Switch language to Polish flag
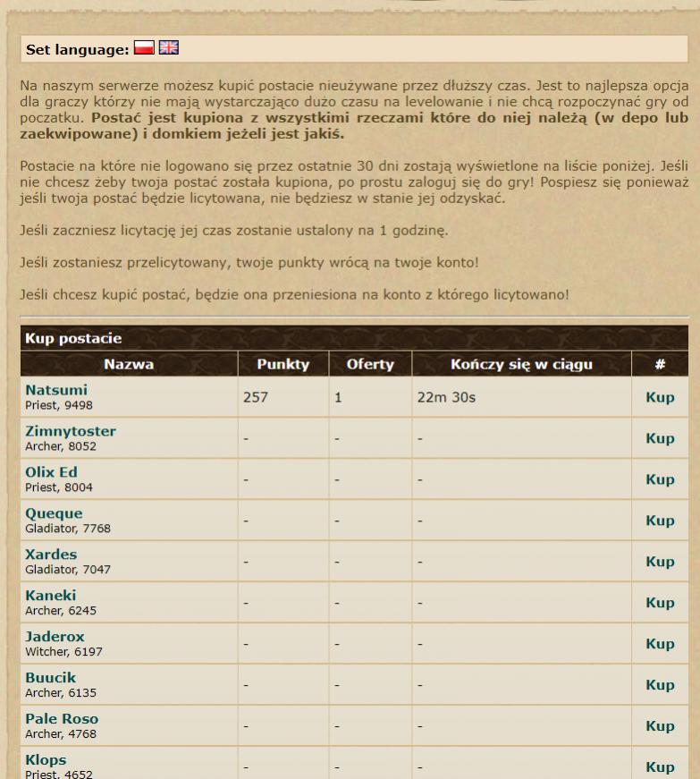 point(144,48)
